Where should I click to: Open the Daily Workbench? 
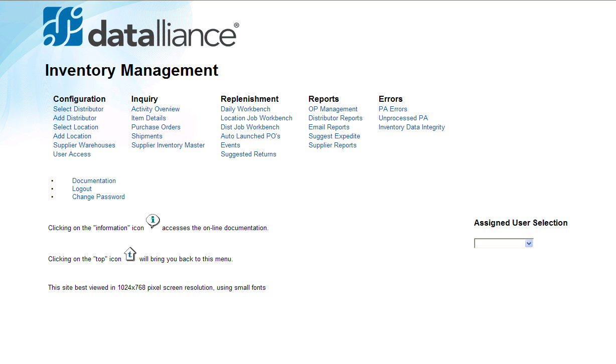(x=245, y=109)
